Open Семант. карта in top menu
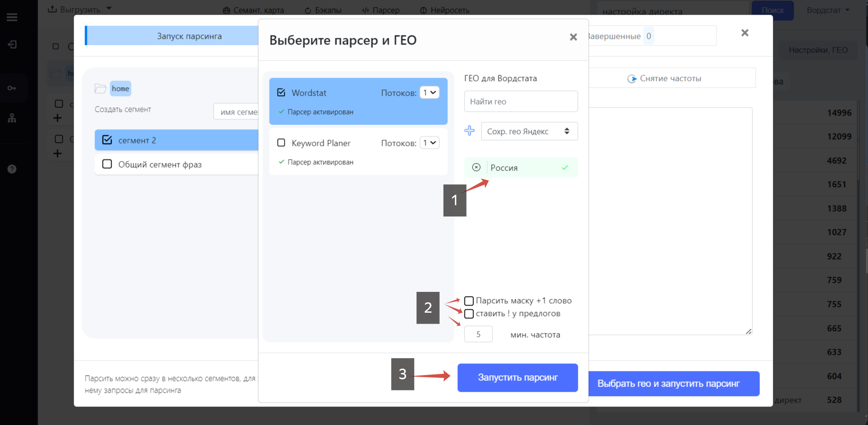 [x=254, y=10]
